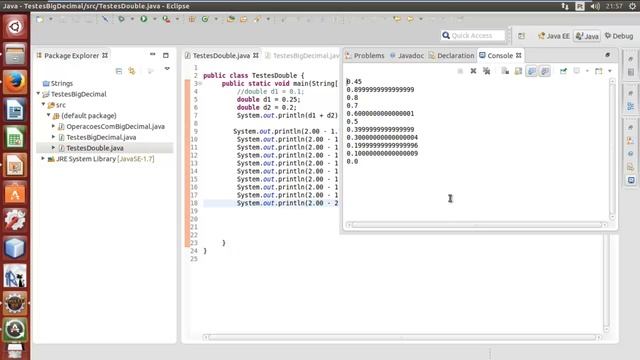This screenshot has width=640, height=360.
Task: Open the Open Perspective button
Action: (522, 36)
